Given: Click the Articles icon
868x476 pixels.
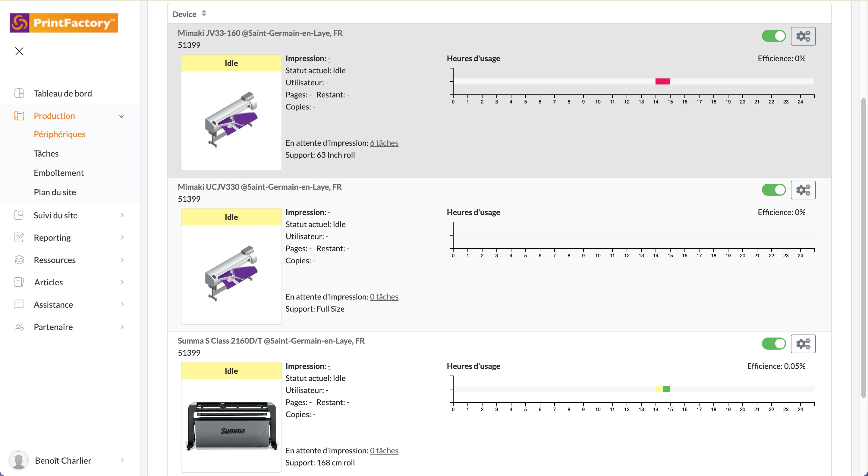Looking at the screenshot, I should click(x=19, y=282).
